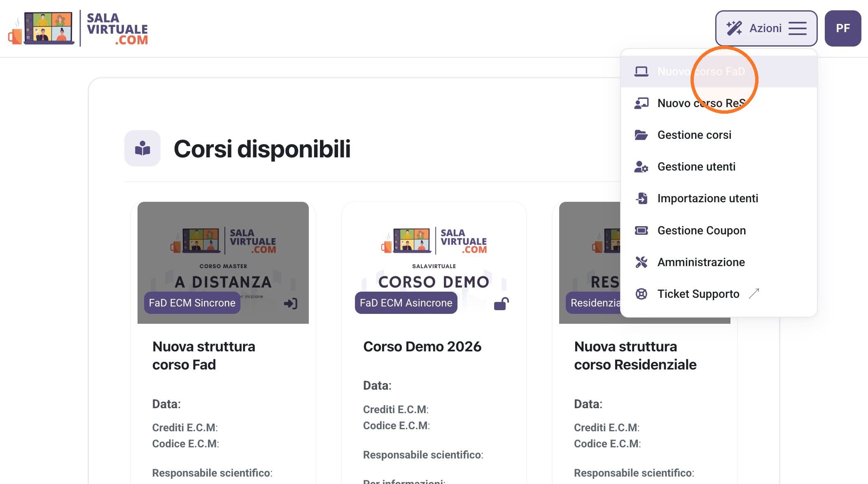Click the coupon ticket icon
Image resolution: width=868 pixels, height=484 pixels.
pos(641,230)
